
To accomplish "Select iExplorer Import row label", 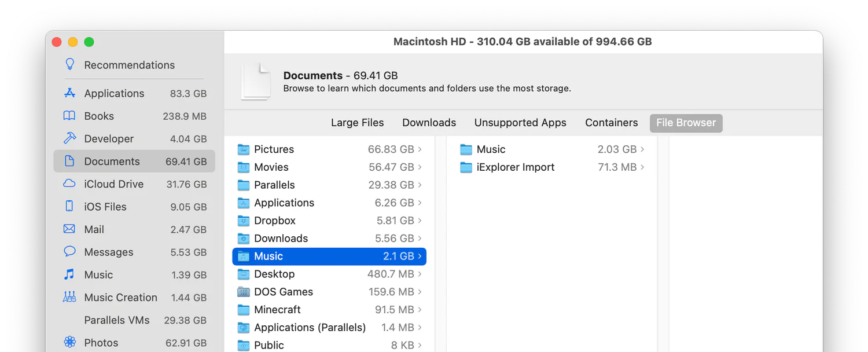I will tap(516, 167).
